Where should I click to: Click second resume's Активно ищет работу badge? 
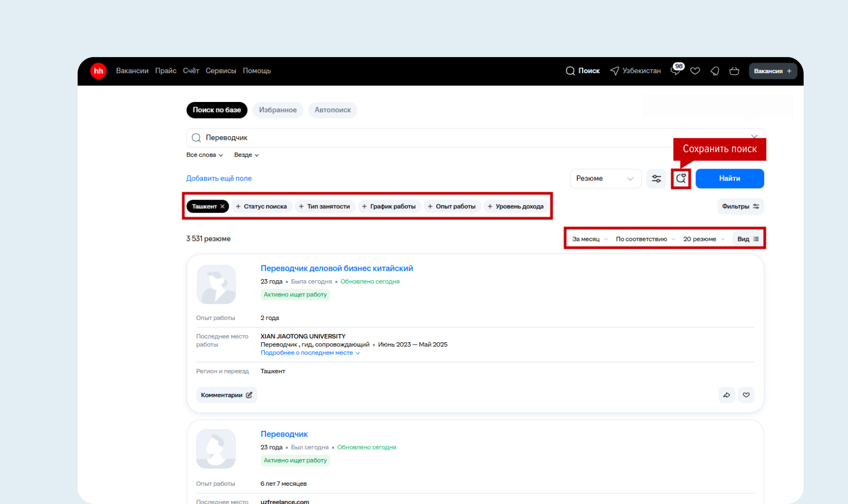click(x=295, y=461)
